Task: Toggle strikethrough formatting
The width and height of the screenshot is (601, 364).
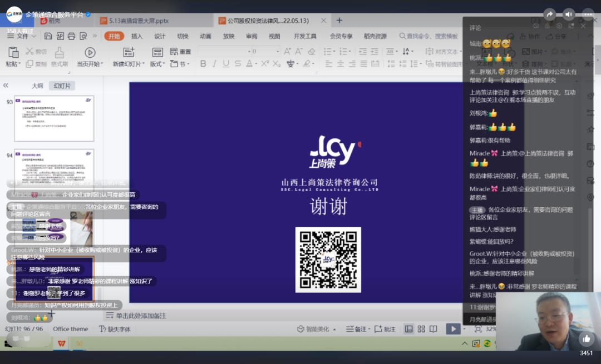Action: 238,64
